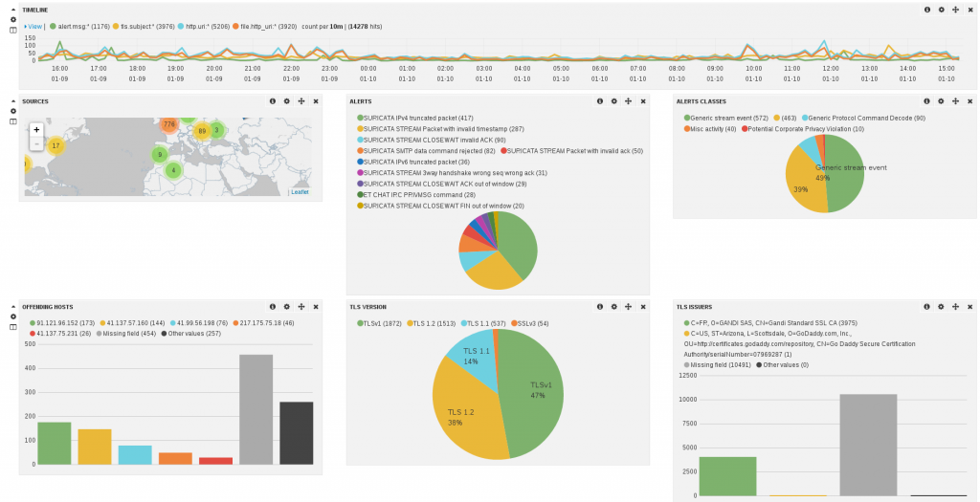The image size is (980, 502).
Task: Click move icon on TLS Issuers panel
Action: coord(956,307)
